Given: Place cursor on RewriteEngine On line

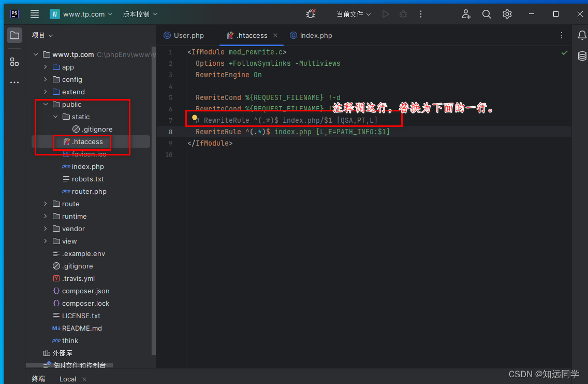Looking at the screenshot, I should (228, 75).
